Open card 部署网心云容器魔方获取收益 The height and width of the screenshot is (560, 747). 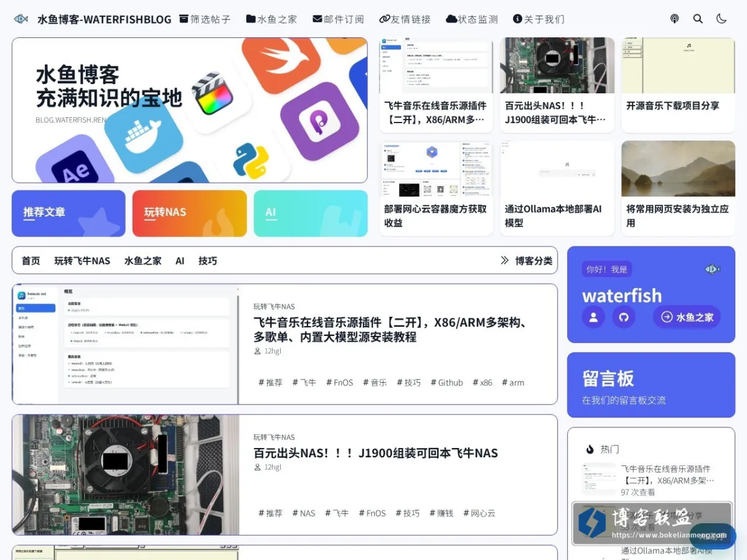[436, 188]
